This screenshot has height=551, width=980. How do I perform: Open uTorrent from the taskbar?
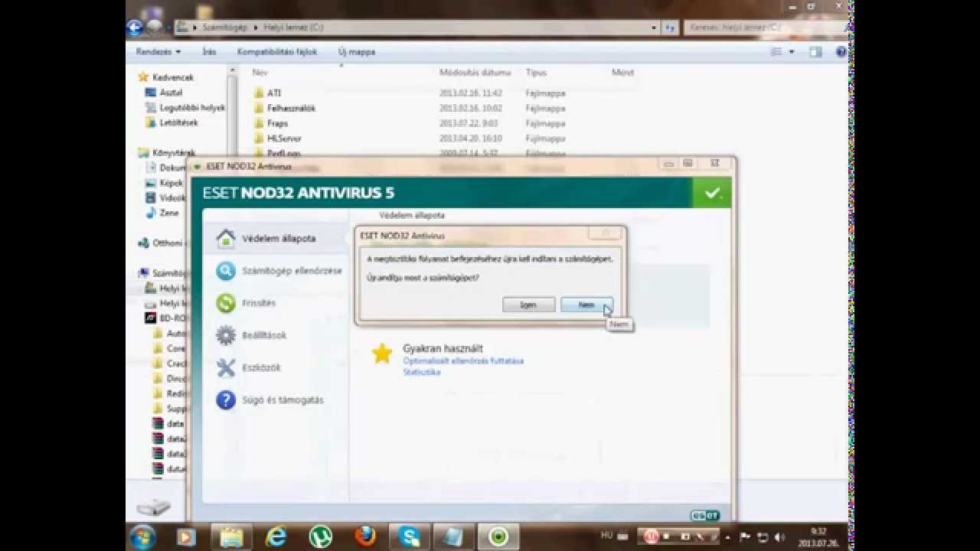click(320, 536)
